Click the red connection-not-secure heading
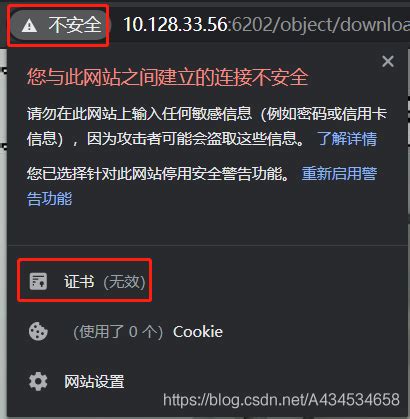 click(167, 77)
